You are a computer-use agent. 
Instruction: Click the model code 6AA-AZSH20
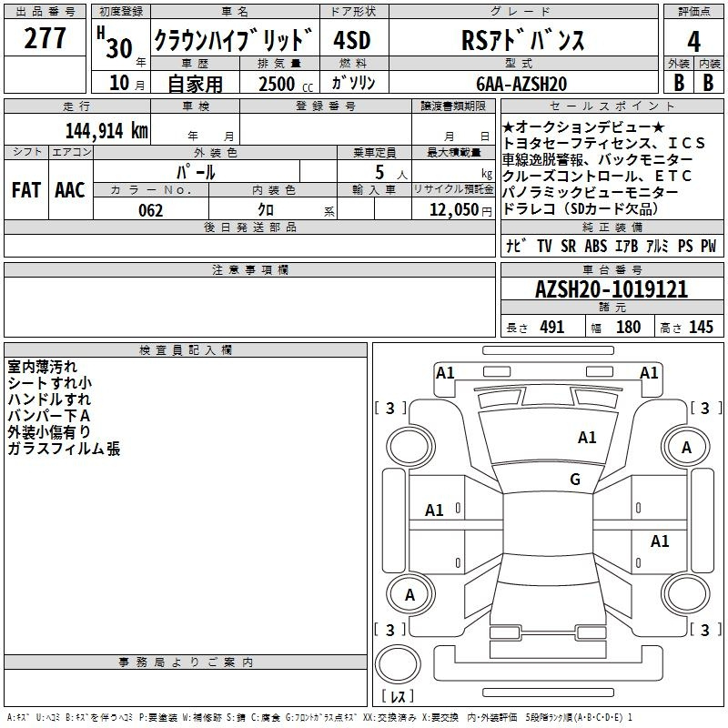click(521, 84)
